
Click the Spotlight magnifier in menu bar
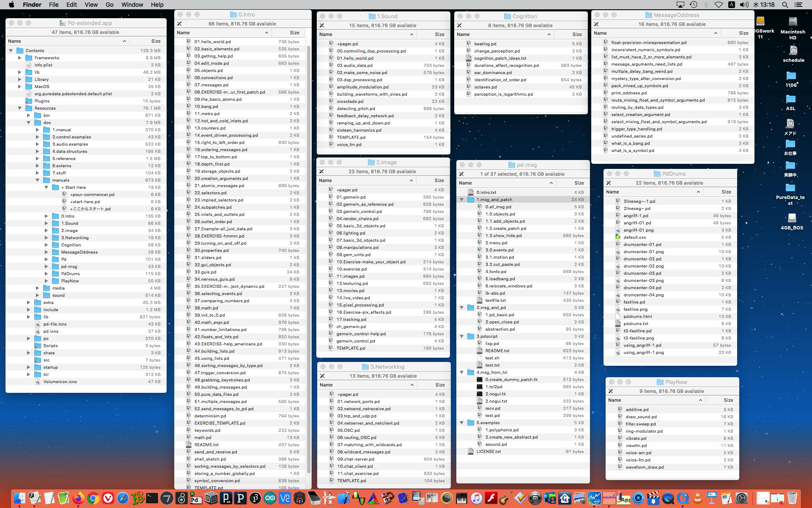tap(785, 5)
